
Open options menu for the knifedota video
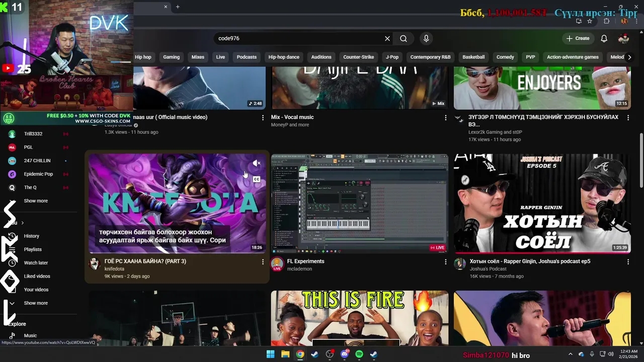click(x=263, y=262)
